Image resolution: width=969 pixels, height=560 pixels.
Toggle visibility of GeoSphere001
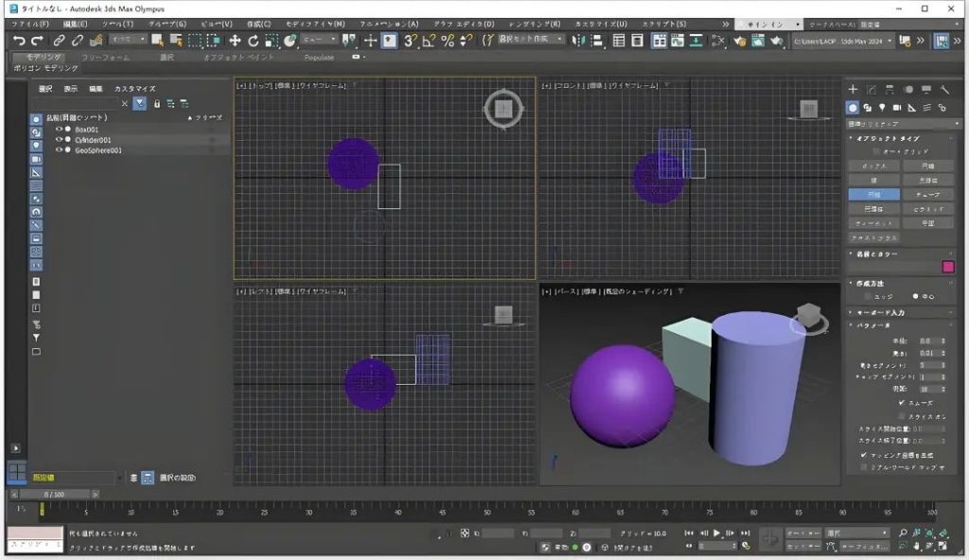[x=59, y=150]
